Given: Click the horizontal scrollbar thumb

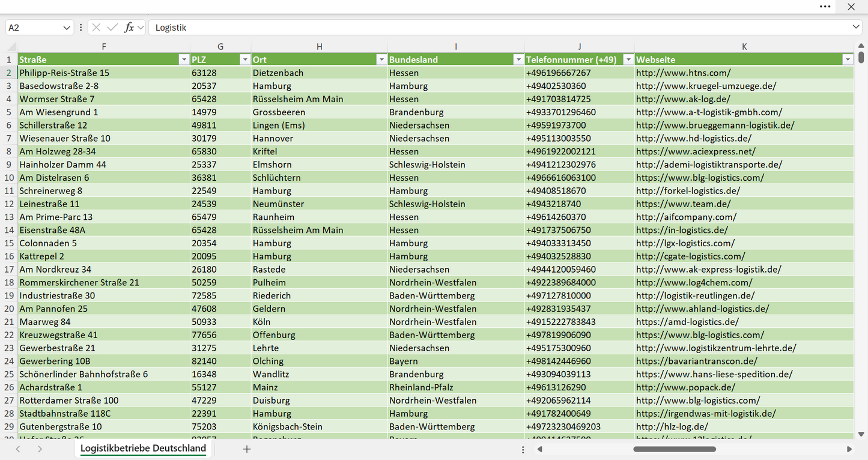Looking at the screenshot, I should click(x=675, y=449).
